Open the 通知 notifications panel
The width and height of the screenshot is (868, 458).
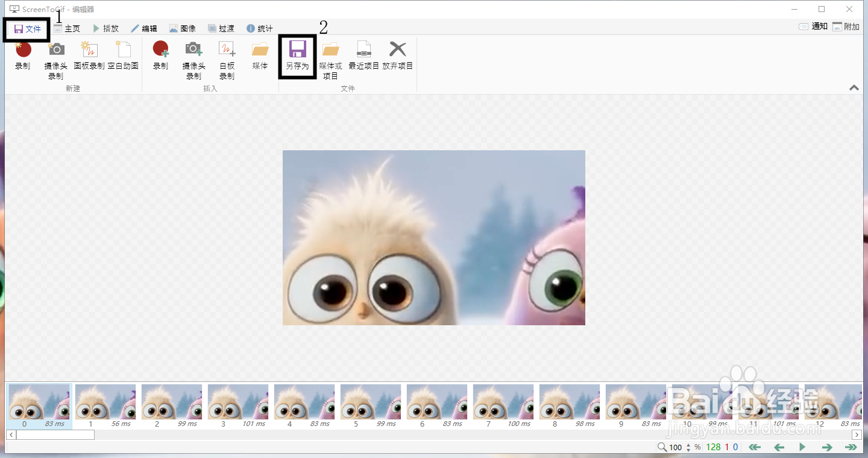(813, 27)
